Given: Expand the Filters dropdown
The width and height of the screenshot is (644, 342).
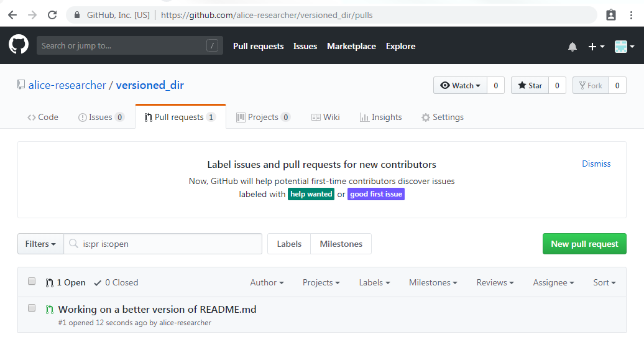Looking at the screenshot, I should coord(40,244).
